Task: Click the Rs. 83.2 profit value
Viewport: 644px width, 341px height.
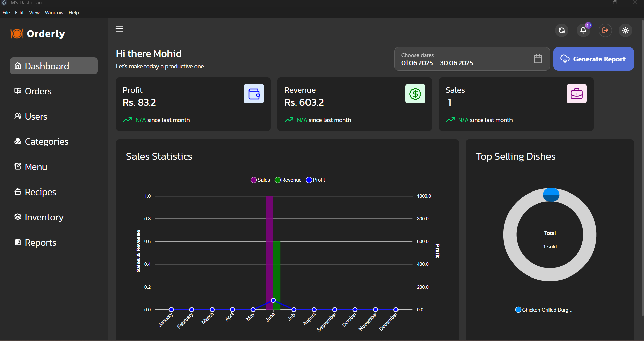Action: point(139,102)
